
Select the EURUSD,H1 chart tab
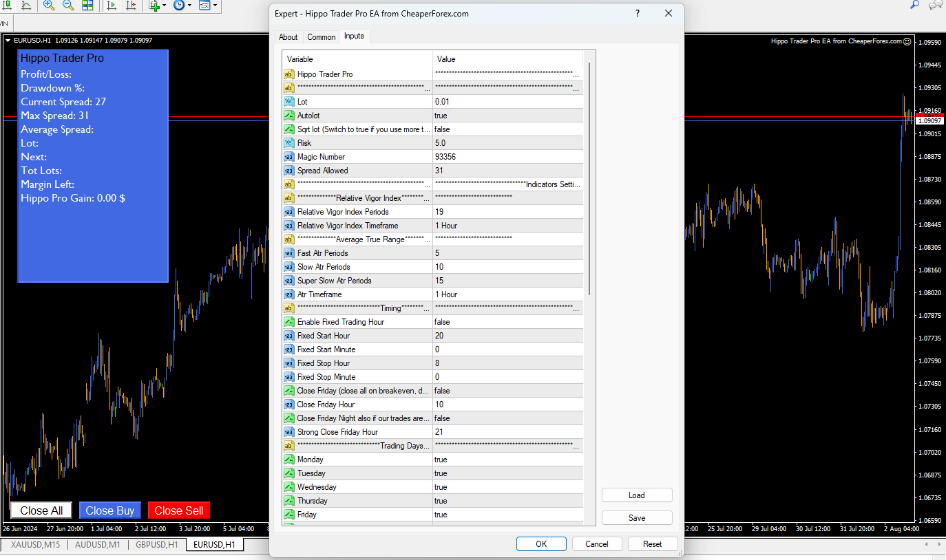tap(214, 545)
